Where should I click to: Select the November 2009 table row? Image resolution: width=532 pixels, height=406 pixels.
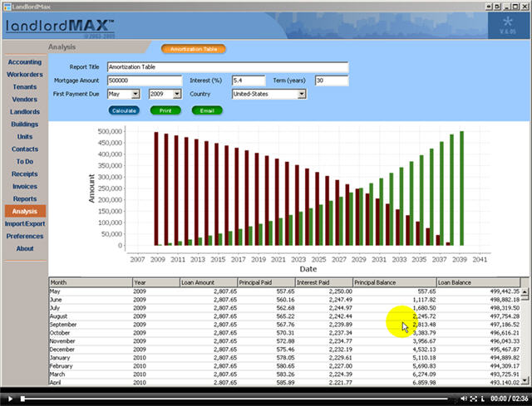point(284,341)
